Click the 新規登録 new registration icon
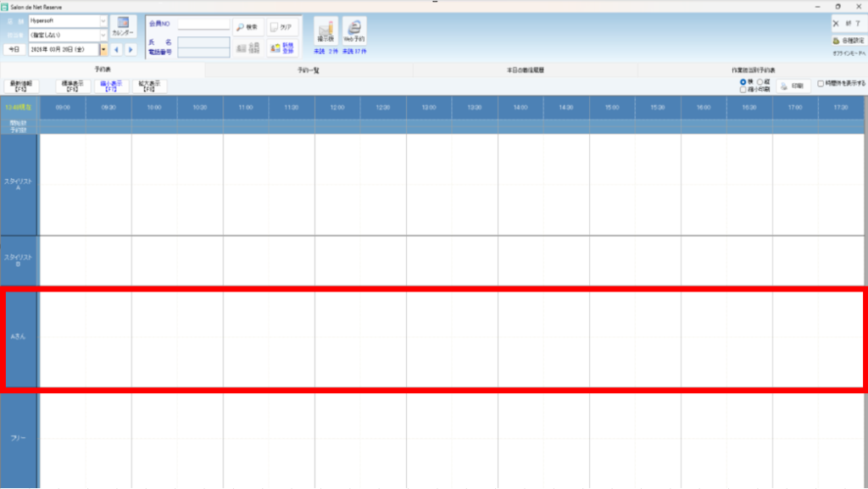Viewport: 868px width, 489px height. 281,47
